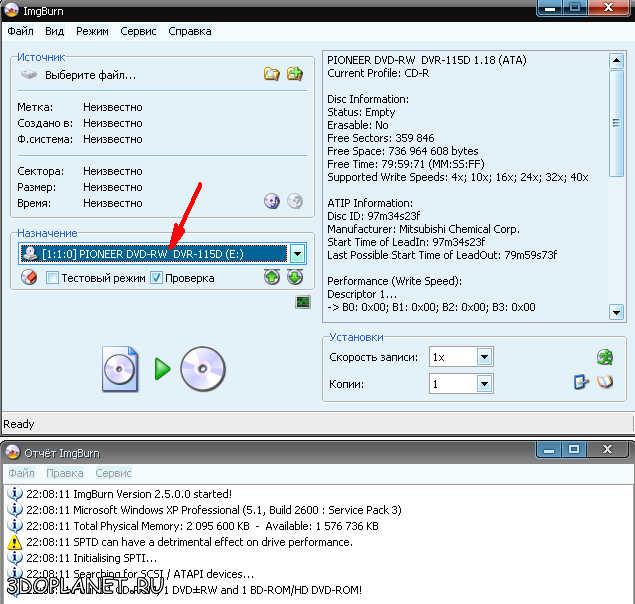Click the disc info panel scrollbar down arrow
Image resolution: width=635 pixels, height=604 pixels.
[x=616, y=313]
